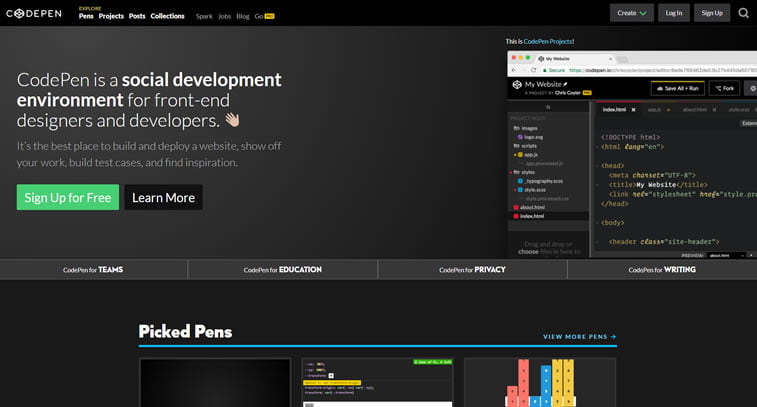Select the CodePen for PRIVACY tab
The height and width of the screenshot is (407, 757).
point(472,269)
